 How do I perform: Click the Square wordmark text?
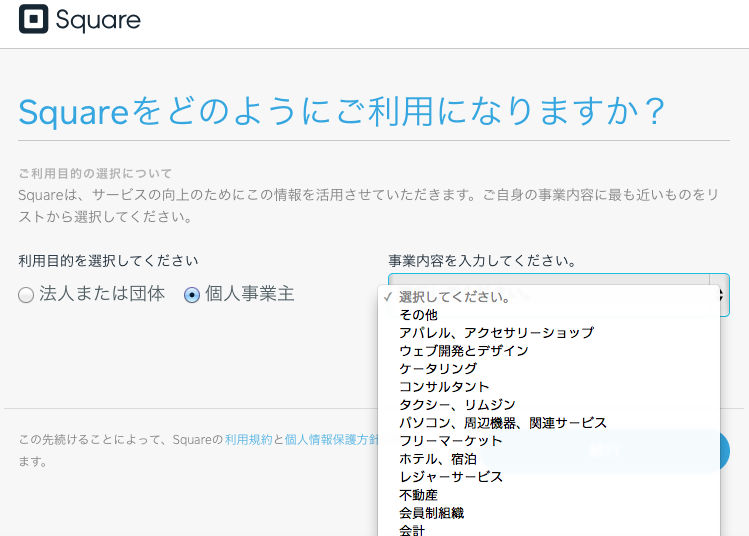click(x=98, y=21)
